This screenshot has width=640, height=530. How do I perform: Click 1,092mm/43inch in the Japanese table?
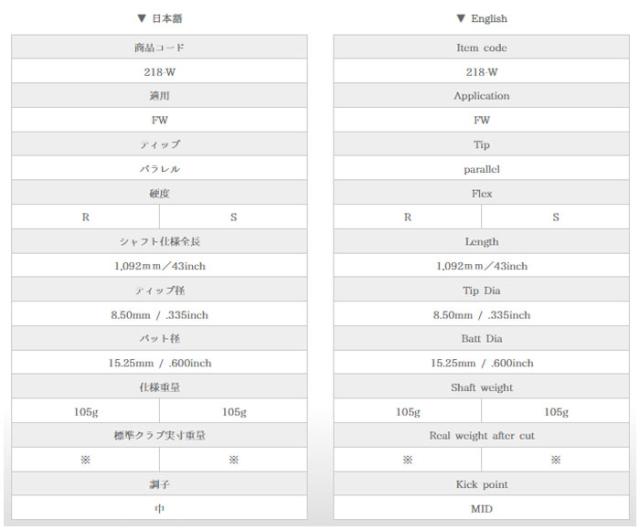[160, 266]
